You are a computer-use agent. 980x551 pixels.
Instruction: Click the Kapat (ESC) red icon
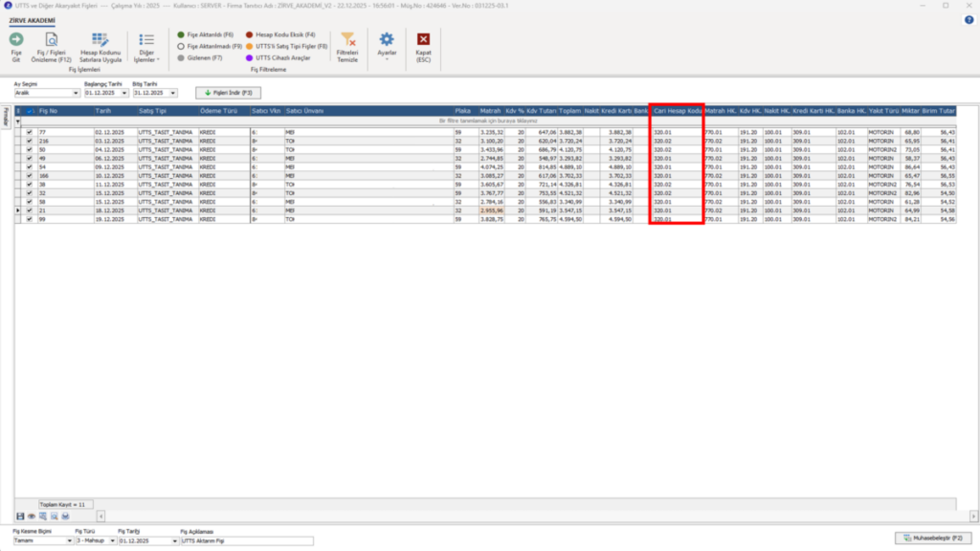coord(423,39)
